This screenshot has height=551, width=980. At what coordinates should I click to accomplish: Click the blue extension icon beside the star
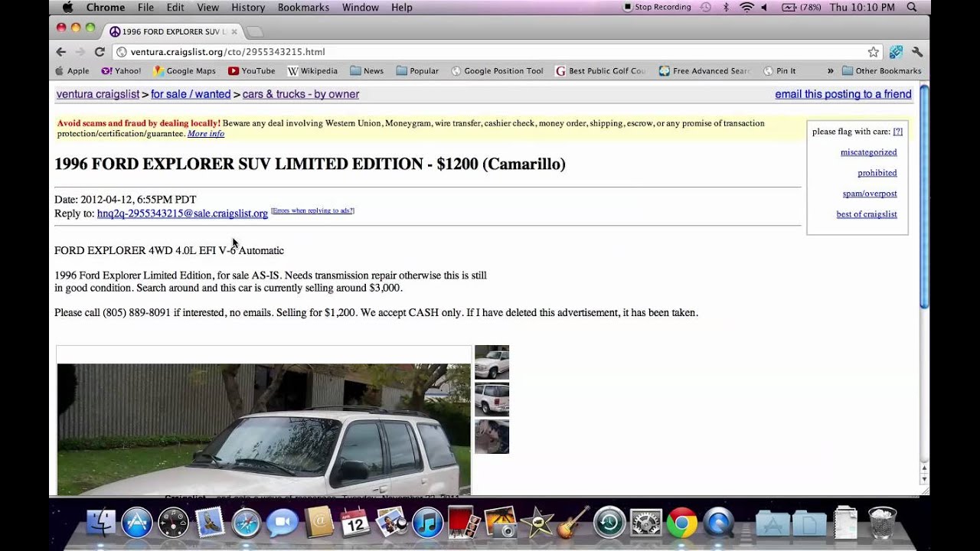coord(896,52)
